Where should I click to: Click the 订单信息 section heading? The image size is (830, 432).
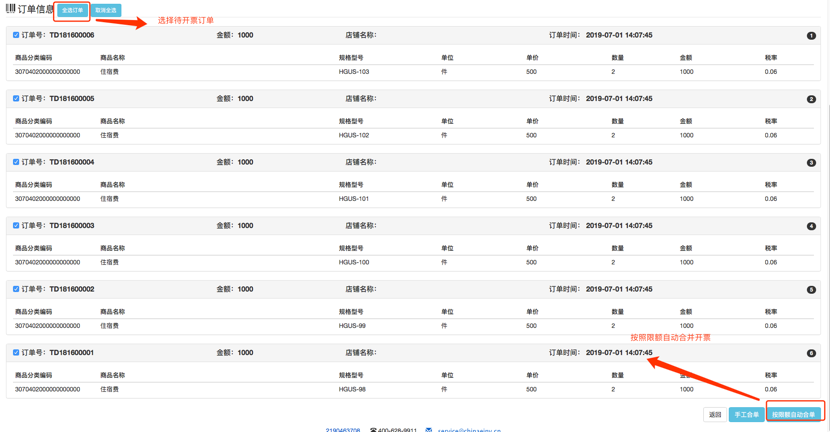pos(35,10)
